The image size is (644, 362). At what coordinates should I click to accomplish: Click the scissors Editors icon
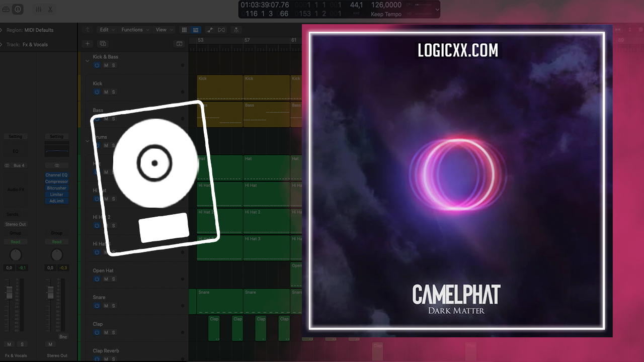coord(50,9)
